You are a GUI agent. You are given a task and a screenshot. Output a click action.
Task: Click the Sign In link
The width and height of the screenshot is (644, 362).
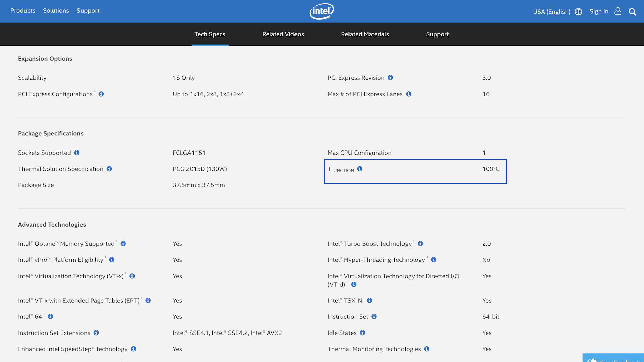coord(599,11)
